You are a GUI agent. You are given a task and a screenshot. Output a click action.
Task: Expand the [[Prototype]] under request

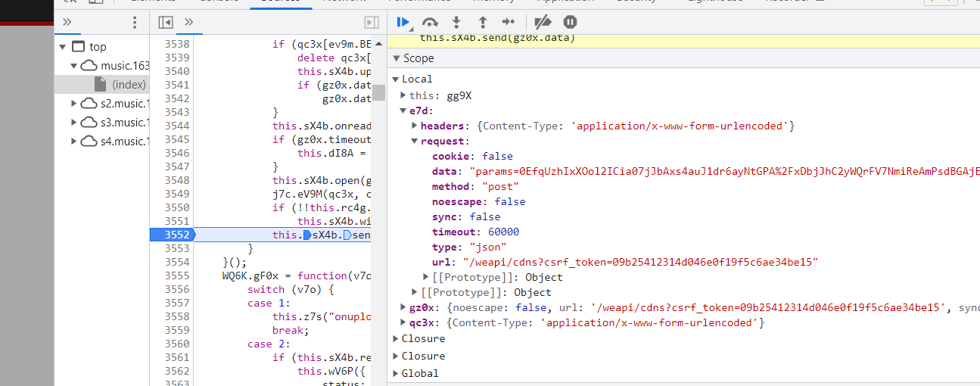[x=426, y=277]
